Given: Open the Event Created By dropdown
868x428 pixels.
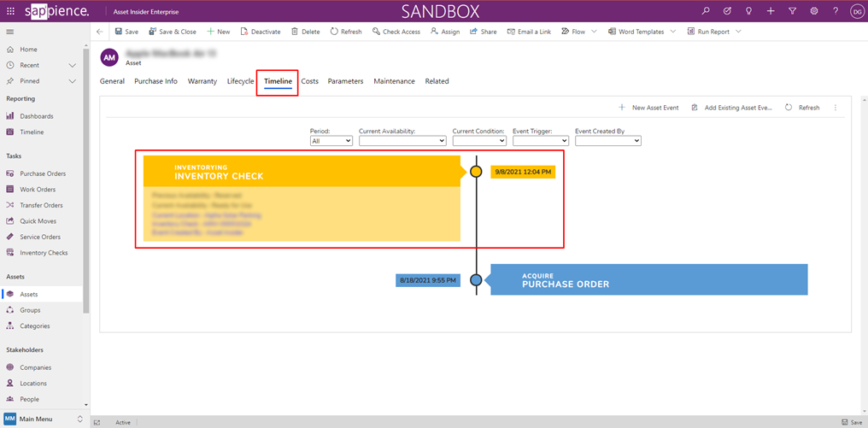Looking at the screenshot, I should pos(607,141).
